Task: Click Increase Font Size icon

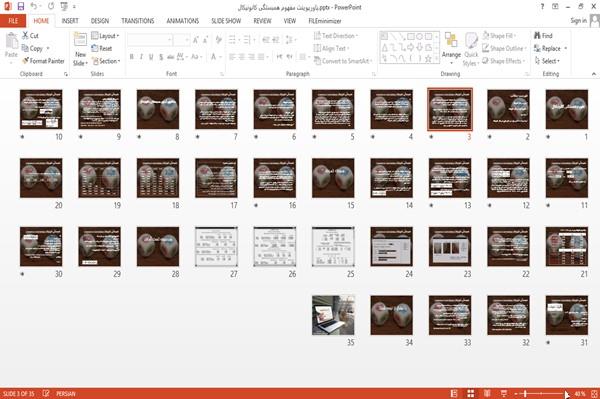Action: pos(196,40)
